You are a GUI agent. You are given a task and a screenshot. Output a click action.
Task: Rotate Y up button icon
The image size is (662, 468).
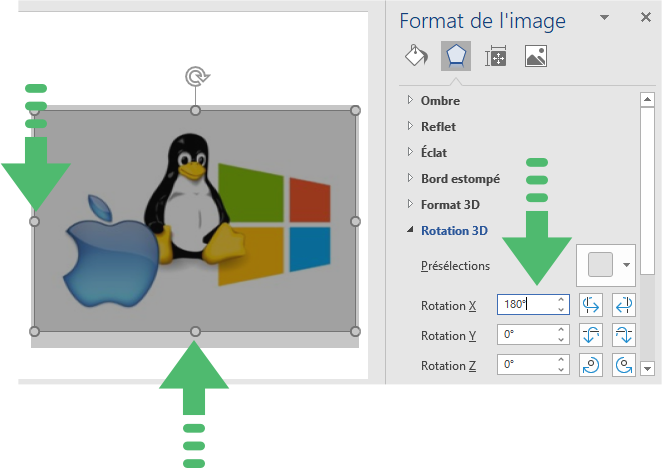click(x=591, y=335)
